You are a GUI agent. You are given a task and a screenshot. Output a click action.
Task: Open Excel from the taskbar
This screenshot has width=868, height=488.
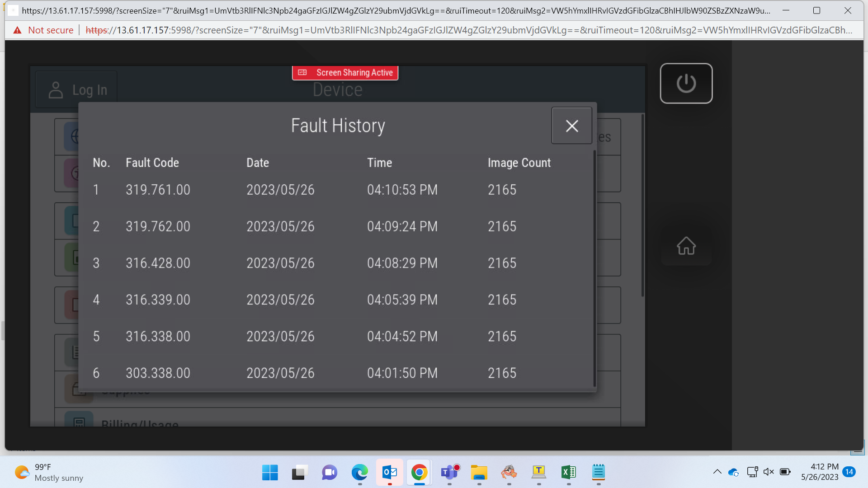pyautogui.click(x=569, y=473)
